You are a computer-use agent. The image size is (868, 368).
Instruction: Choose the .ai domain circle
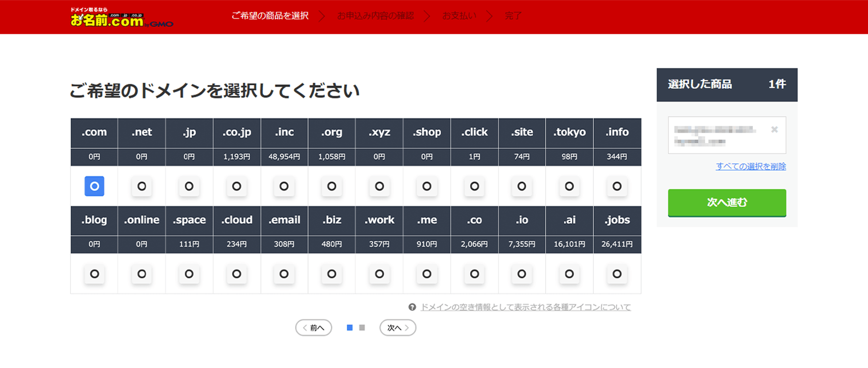click(569, 274)
